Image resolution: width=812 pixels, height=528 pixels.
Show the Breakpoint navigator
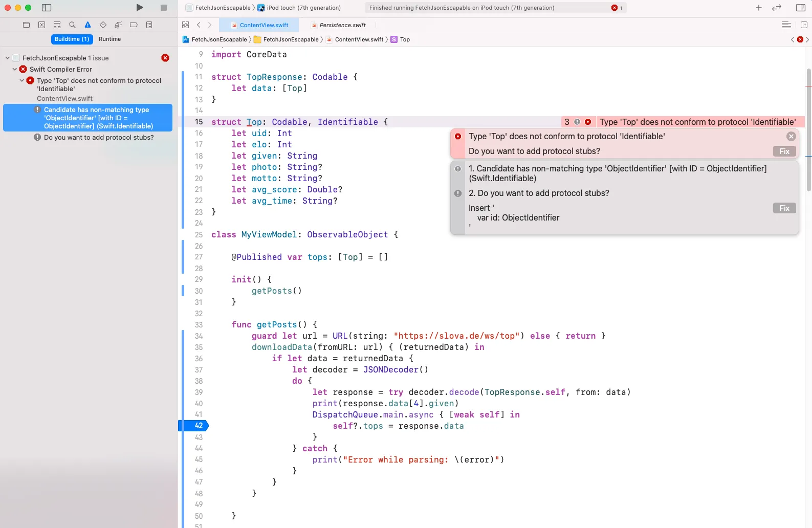134,25
